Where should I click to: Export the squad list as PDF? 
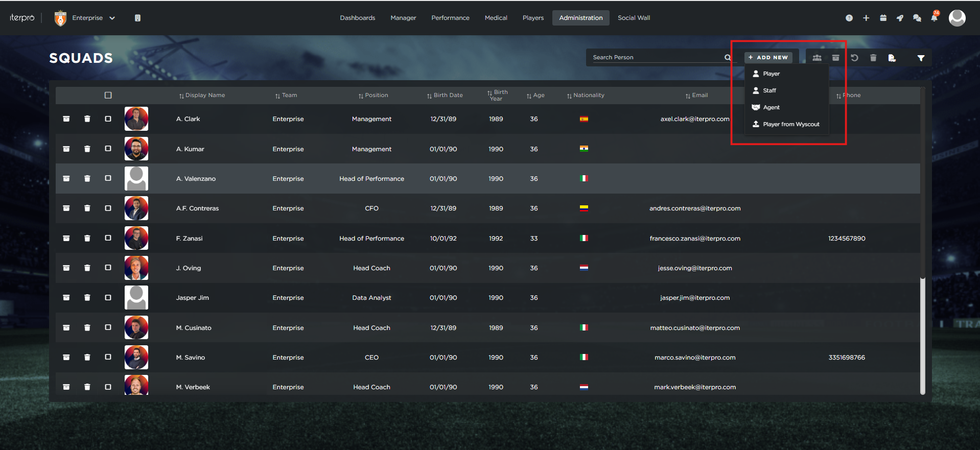click(x=892, y=58)
